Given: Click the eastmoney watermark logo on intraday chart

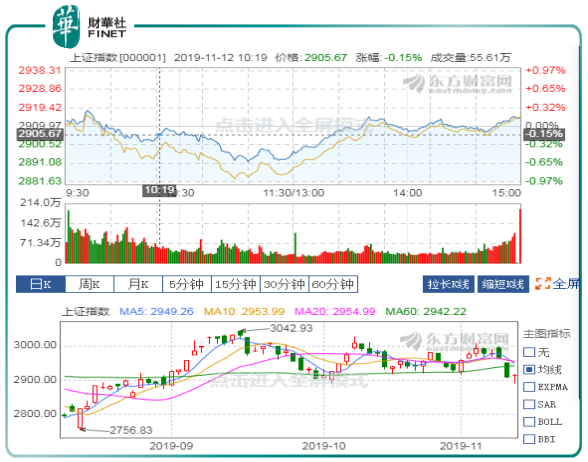Looking at the screenshot, I should [457, 83].
